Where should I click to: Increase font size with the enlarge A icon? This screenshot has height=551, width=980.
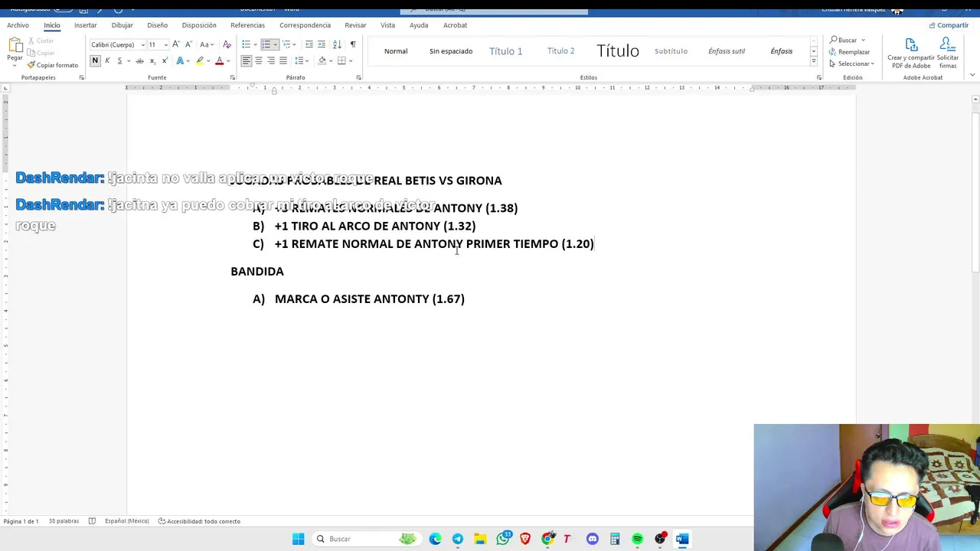(x=176, y=44)
